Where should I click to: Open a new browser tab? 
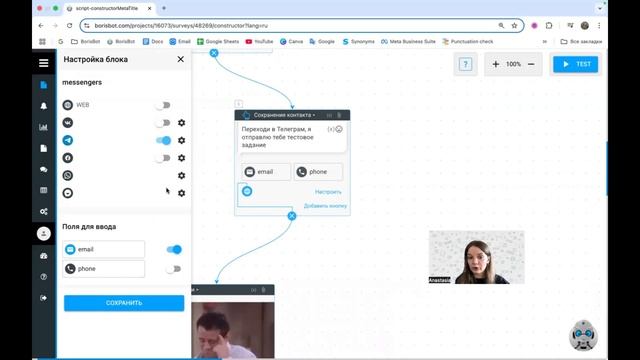(164, 8)
